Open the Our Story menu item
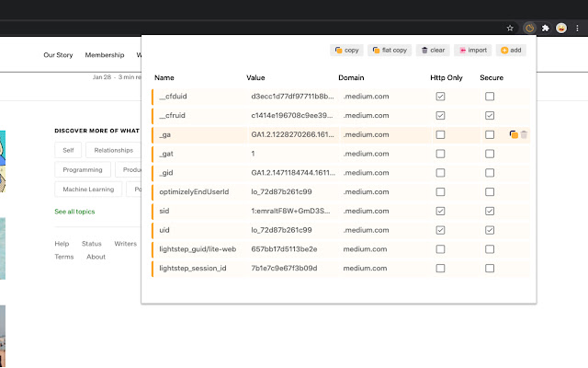 [59, 55]
